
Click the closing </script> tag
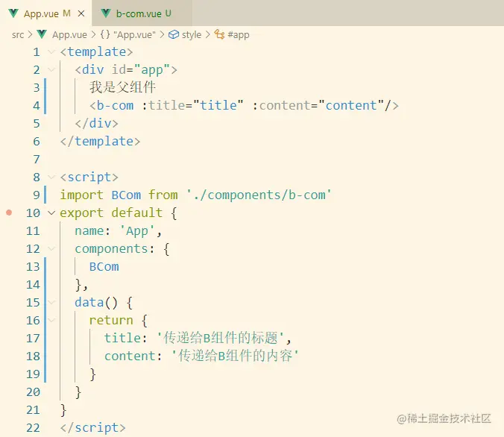93,427
